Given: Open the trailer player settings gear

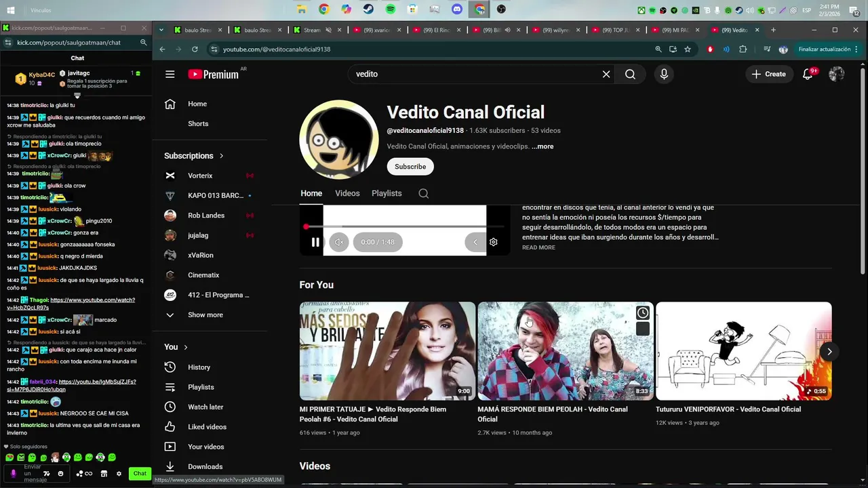Looking at the screenshot, I should (494, 242).
